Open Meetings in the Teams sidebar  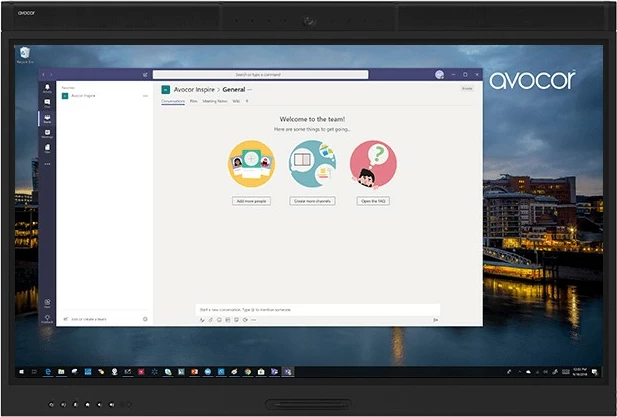click(x=46, y=133)
